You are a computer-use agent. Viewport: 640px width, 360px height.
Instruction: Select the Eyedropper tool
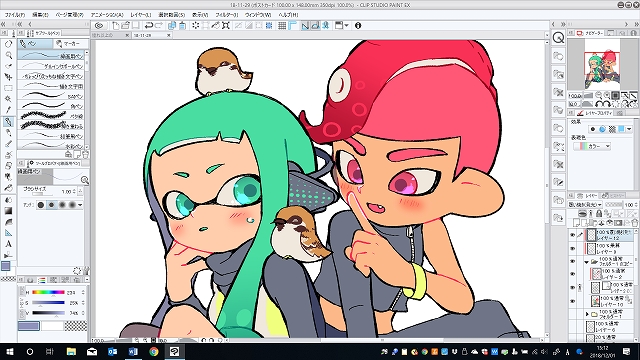pos(8,110)
